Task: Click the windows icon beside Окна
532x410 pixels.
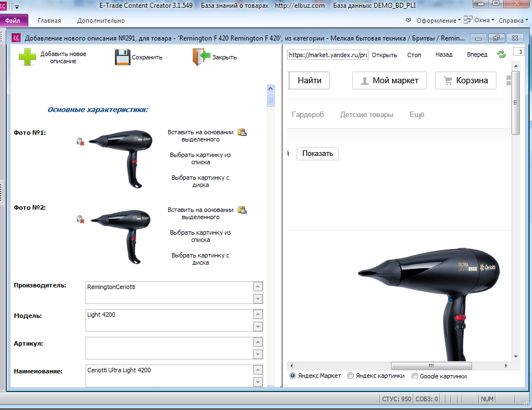Action: point(468,19)
